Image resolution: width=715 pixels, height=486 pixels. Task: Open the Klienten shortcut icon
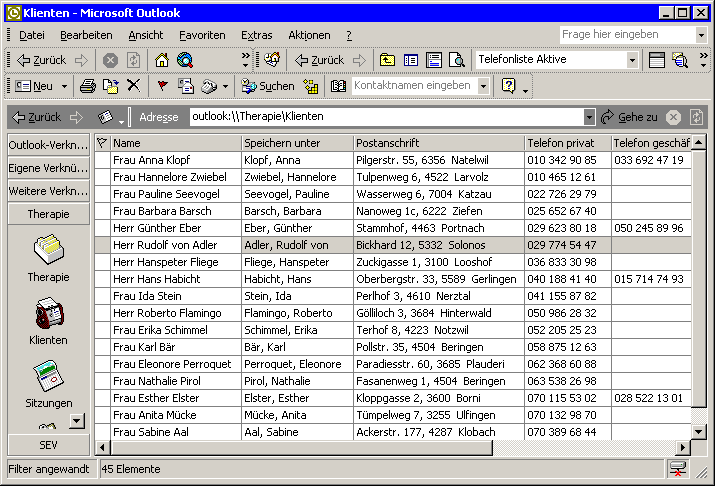click(x=48, y=313)
